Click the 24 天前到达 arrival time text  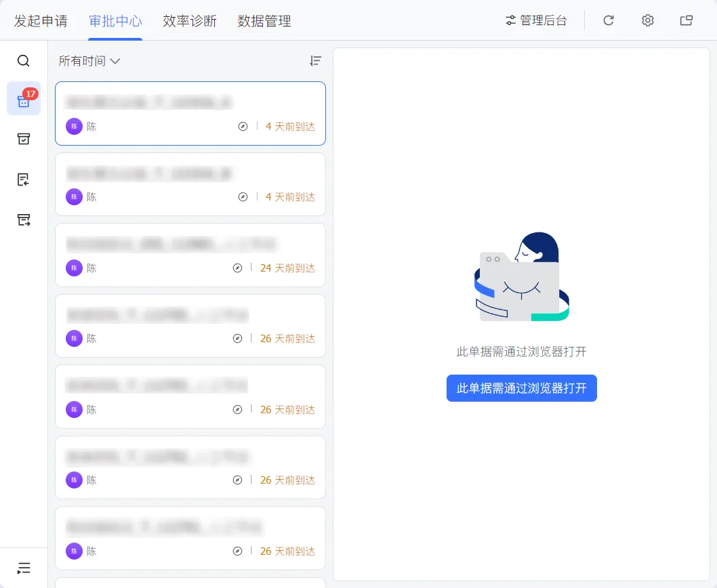click(287, 268)
